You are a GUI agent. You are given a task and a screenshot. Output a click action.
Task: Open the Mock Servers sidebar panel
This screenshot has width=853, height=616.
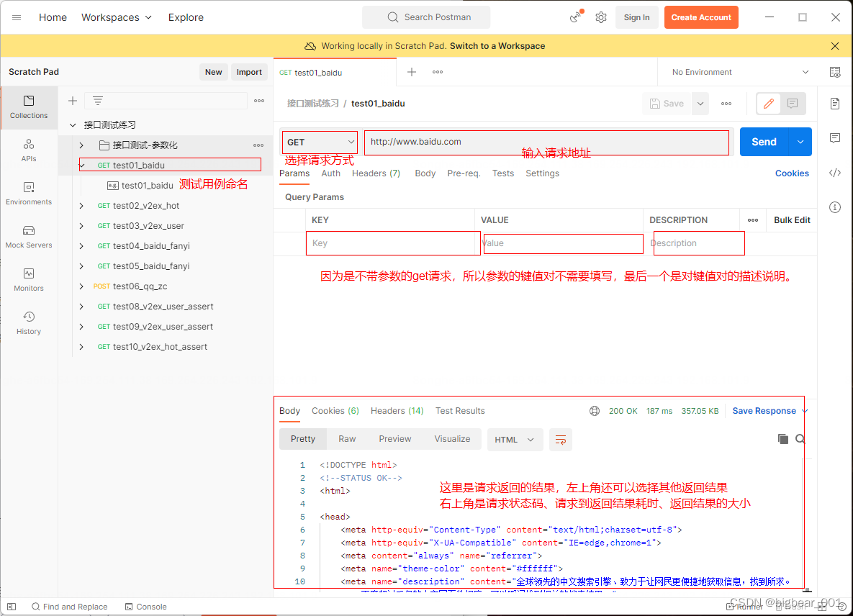(x=29, y=237)
